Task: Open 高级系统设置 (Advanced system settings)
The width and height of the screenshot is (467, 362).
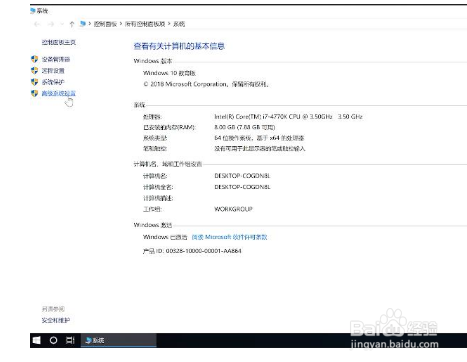Action: 59,93
